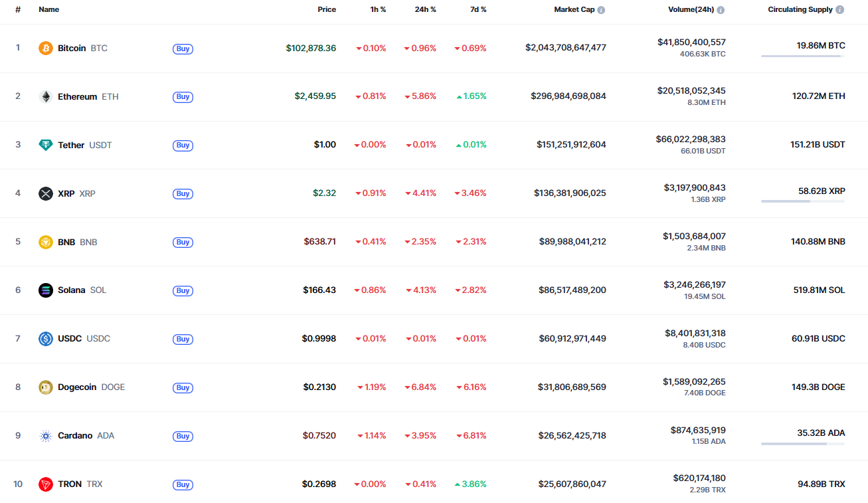
Task: Sort by the 24h % column header
Action: [425, 10]
